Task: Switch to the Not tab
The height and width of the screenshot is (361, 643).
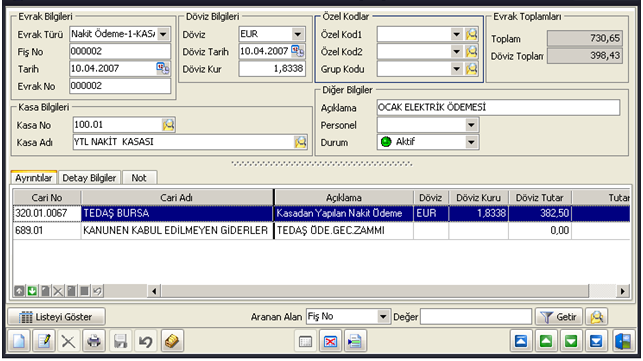Action: [x=139, y=178]
